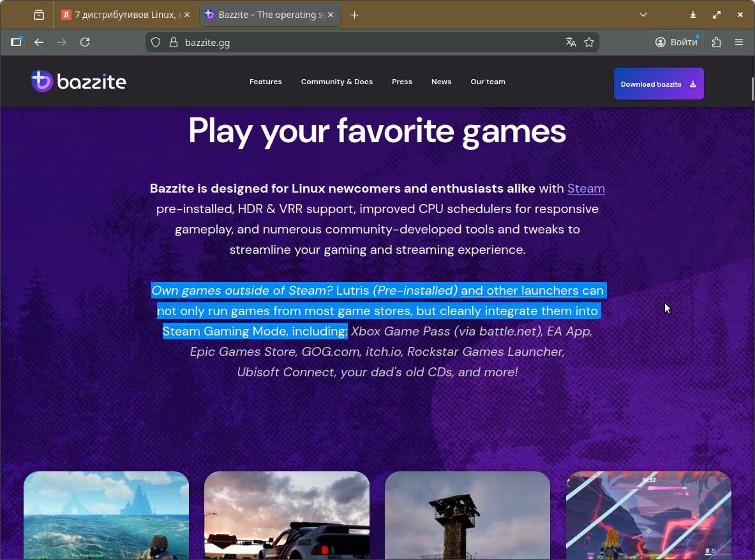Click the Download bazzite button
Image resolution: width=755 pixels, height=560 pixels.
[x=658, y=84]
